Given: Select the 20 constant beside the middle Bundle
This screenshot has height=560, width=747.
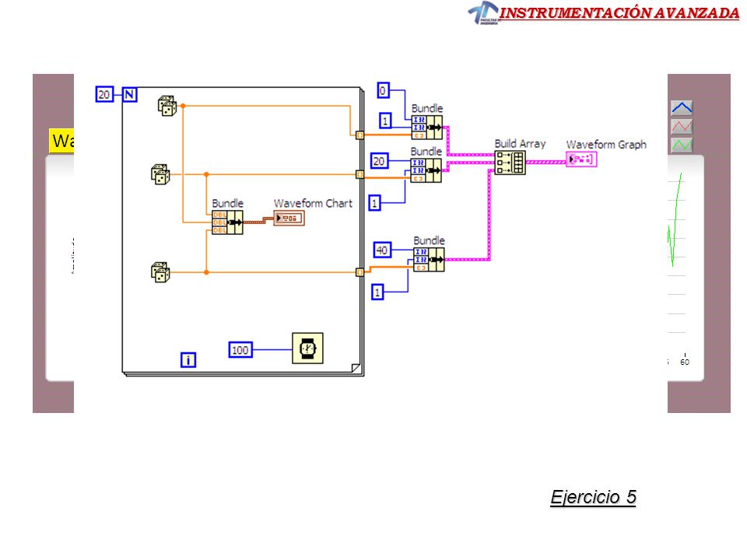Looking at the screenshot, I should (x=379, y=161).
